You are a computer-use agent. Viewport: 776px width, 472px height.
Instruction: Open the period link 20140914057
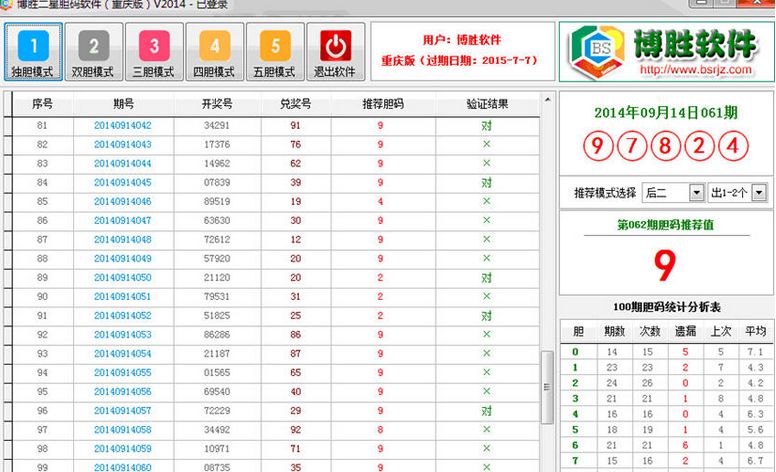pos(123,411)
